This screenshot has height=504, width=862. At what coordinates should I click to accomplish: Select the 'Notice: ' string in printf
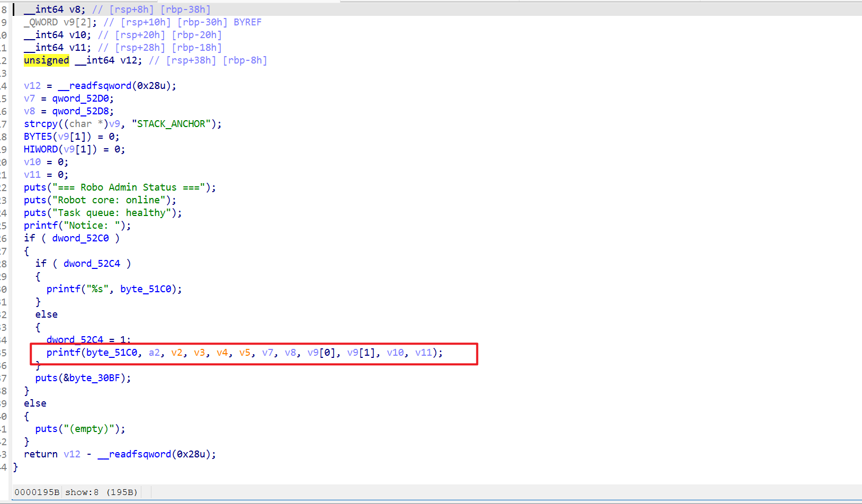coord(92,226)
